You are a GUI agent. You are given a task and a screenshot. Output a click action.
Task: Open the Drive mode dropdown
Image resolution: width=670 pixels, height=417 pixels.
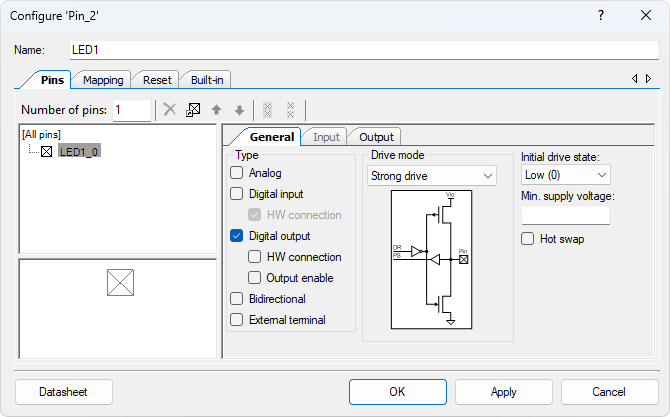pyautogui.click(x=431, y=176)
